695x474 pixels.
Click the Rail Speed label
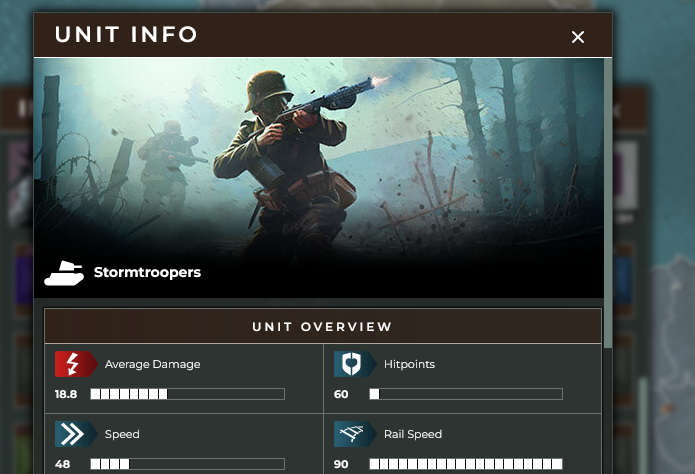click(x=413, y=434)
